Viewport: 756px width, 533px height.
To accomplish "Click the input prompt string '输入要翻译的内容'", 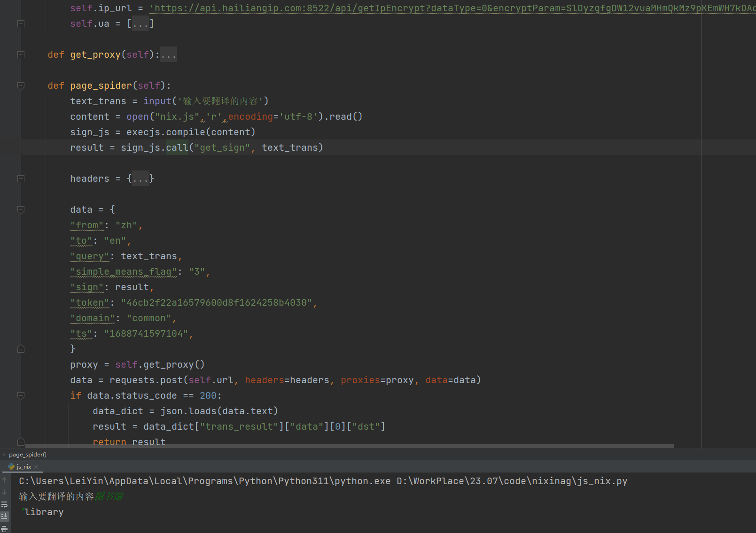I will coord(220,101).
